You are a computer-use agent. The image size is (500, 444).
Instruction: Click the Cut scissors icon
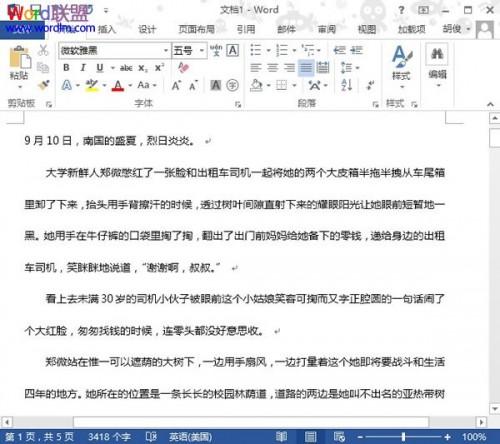[43, 50]
